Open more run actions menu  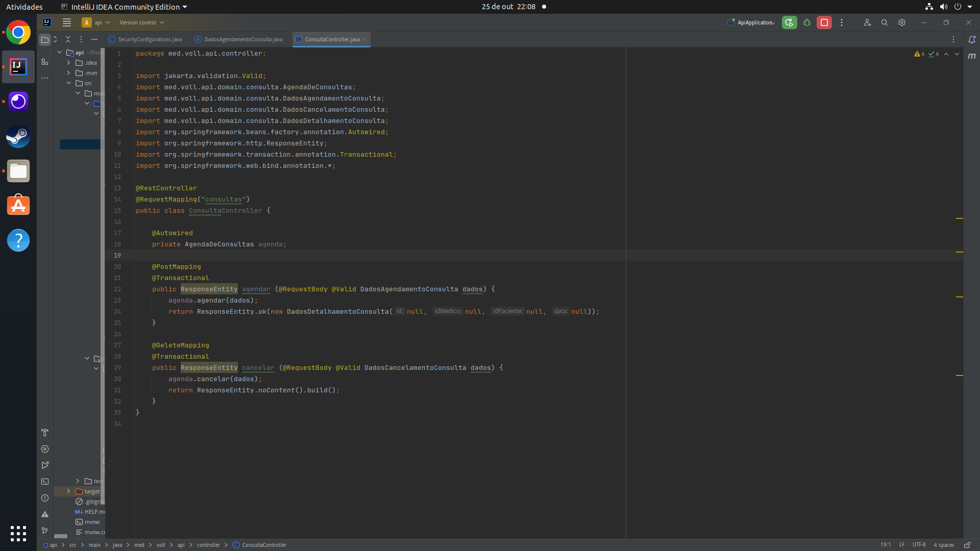pyautogui.click(x=842, y=22)
